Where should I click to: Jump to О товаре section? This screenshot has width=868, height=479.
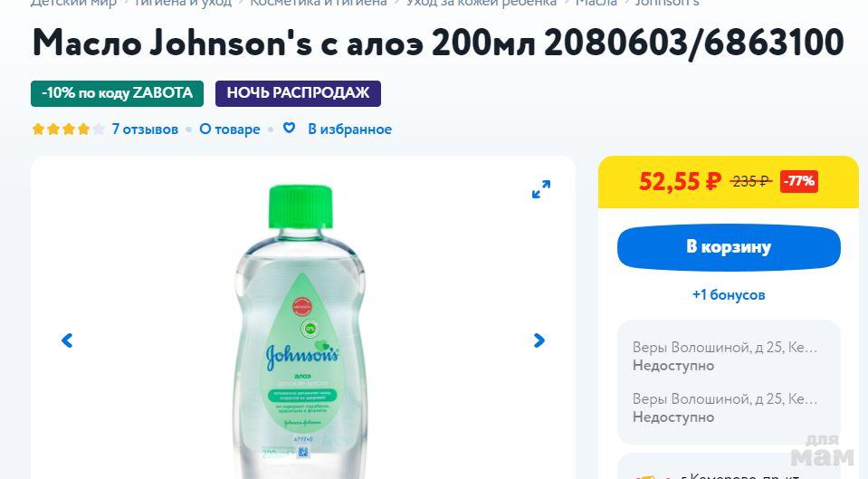pos(230,129)
